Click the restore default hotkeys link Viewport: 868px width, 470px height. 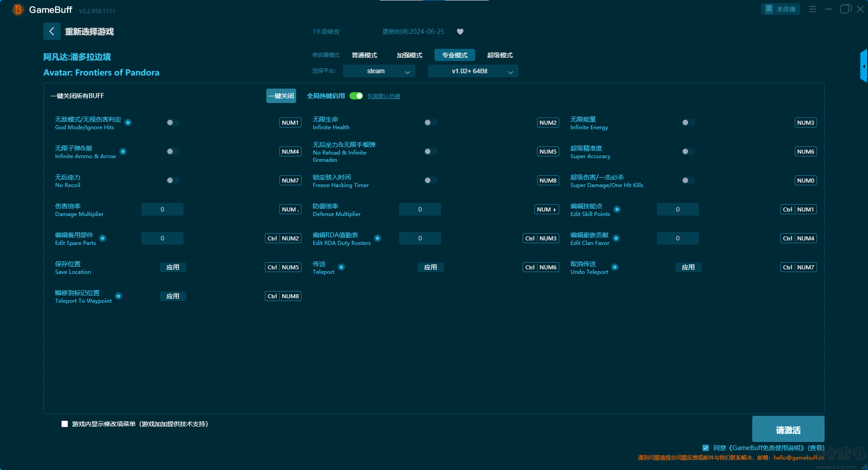click(383, 96)
